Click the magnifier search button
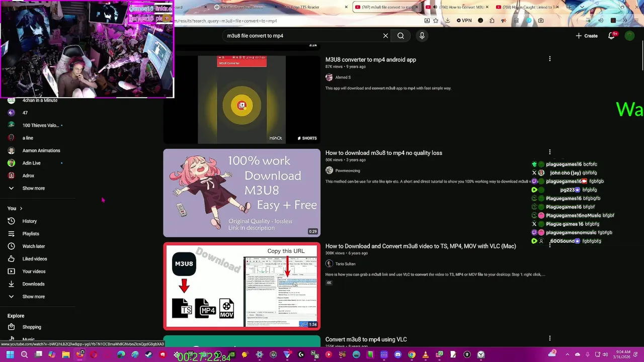This screenshot has height=362, width=644. (400, 36)
